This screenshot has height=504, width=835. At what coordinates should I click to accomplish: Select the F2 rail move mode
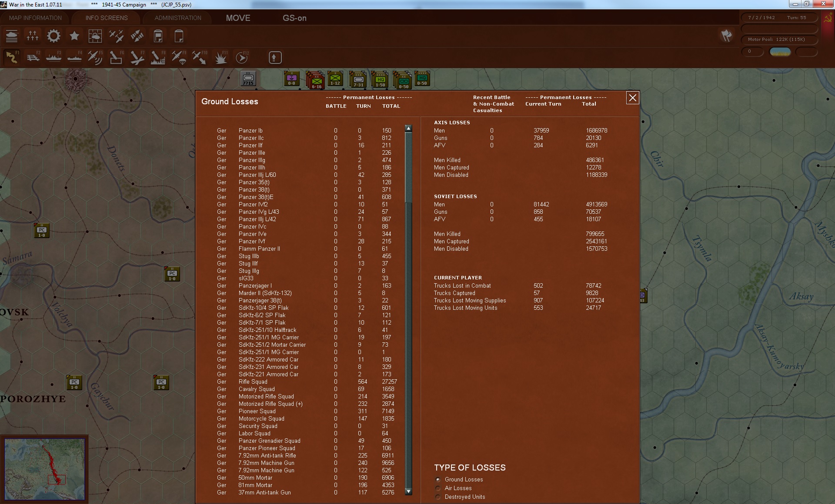33,57
